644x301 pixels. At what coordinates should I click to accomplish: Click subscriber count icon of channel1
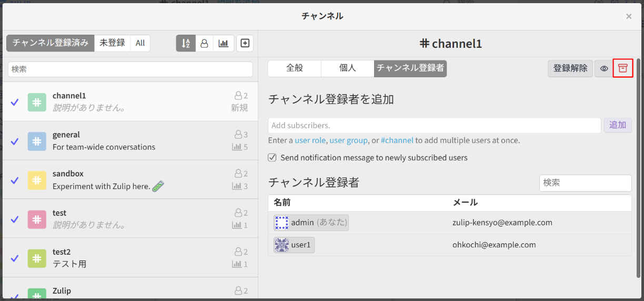(x=238, y=96)
